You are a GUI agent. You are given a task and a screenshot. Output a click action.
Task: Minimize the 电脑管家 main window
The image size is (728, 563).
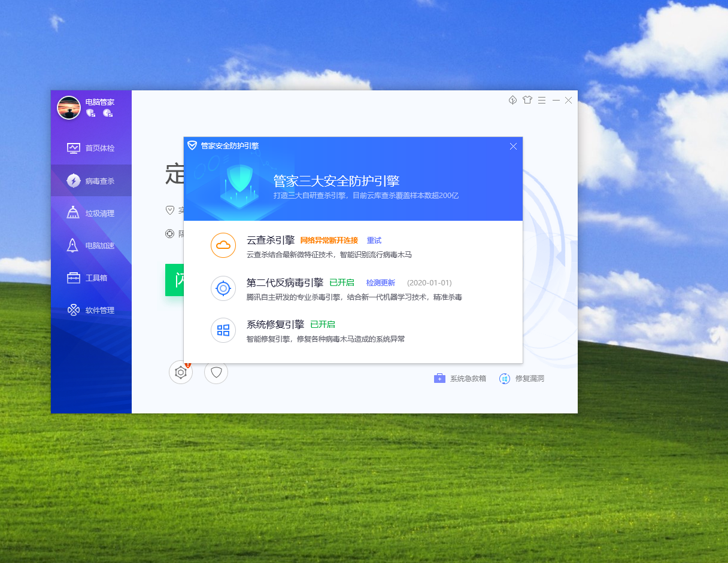click(556, 100)
